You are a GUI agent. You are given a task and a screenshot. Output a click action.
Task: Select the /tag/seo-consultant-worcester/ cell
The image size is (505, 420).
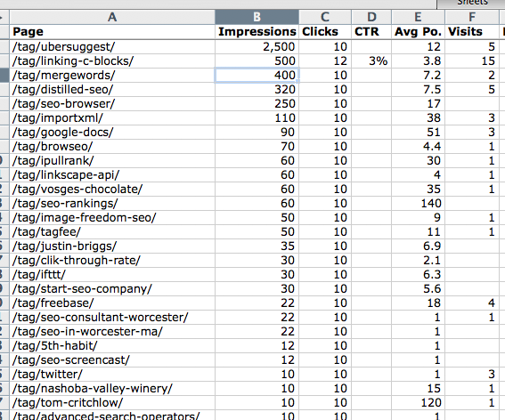112,318
